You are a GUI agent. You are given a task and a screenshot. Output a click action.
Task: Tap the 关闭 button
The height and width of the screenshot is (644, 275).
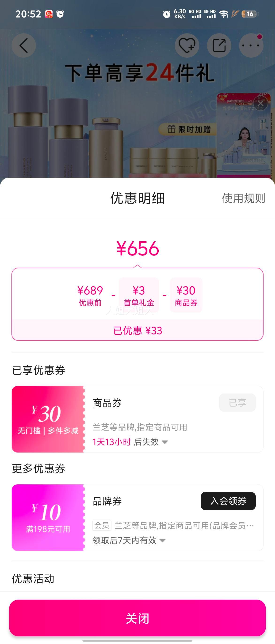click(137, 618)
